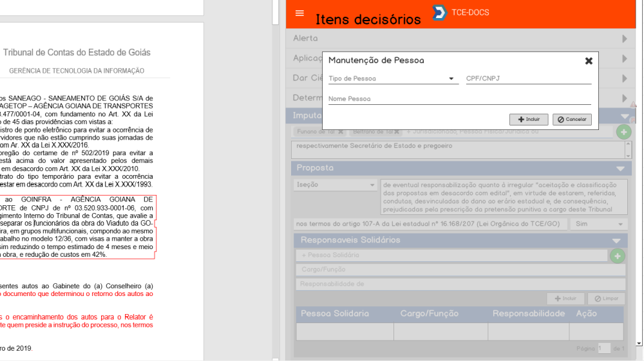
Task: Click green plus icon next to Pessoa Solidária
Action: 617,256
